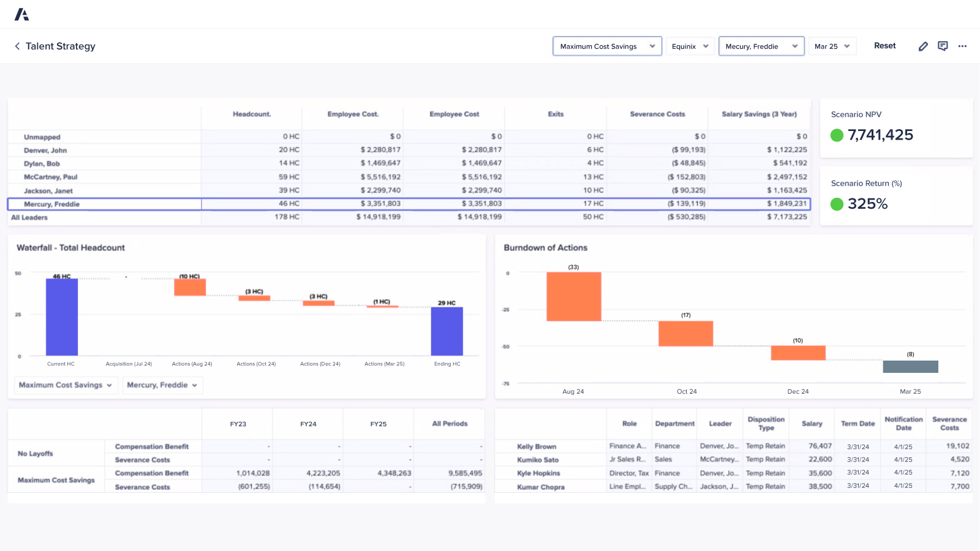Click the Talent Strategy breadcrumb link
Image resolution: width=980 pixels, height=551 pixels.
(61, 46)
